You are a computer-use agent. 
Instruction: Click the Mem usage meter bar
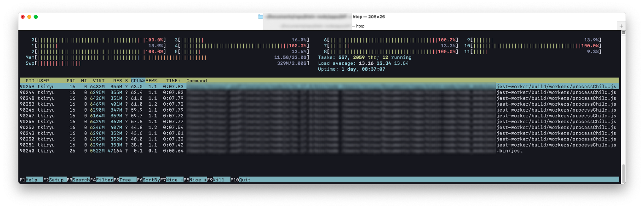167,57
